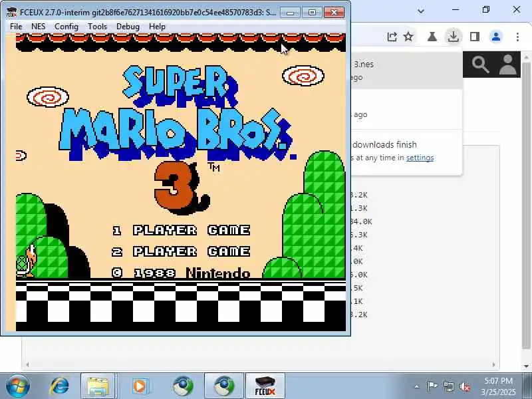Select 1 PLAYER GAME in the game
The image size is (532, 399).
(181, 230)
